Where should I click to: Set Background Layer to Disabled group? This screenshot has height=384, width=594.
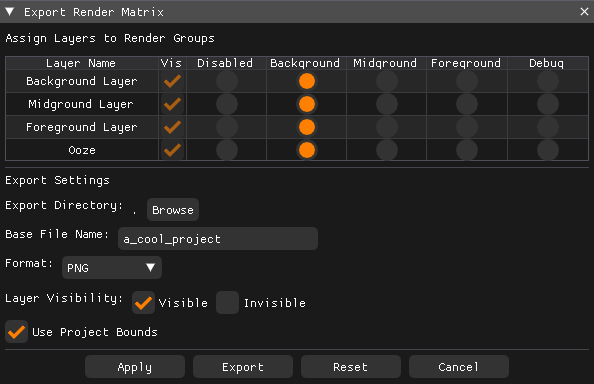pos(227,81)
